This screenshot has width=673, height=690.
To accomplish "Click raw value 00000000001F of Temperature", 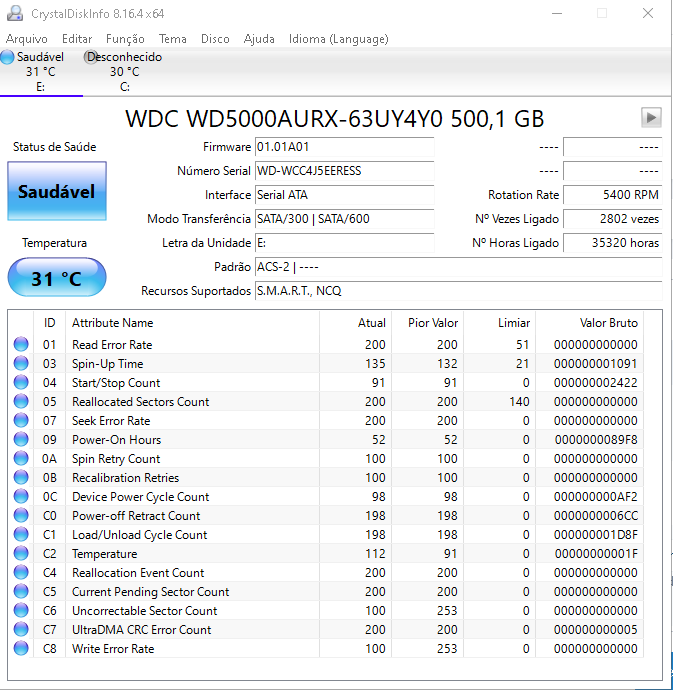I will coord(596,554).
